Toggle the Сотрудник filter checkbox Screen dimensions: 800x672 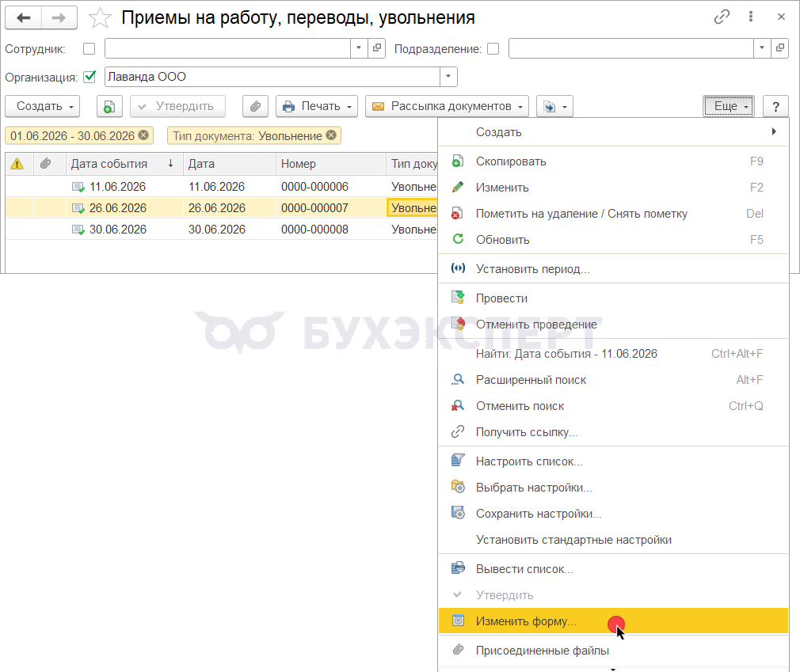point(90,49)
